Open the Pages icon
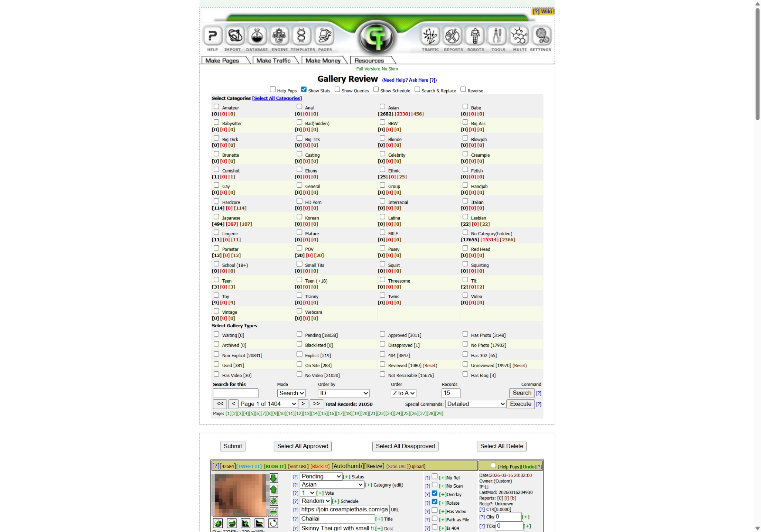 click(x=324, y=36)
